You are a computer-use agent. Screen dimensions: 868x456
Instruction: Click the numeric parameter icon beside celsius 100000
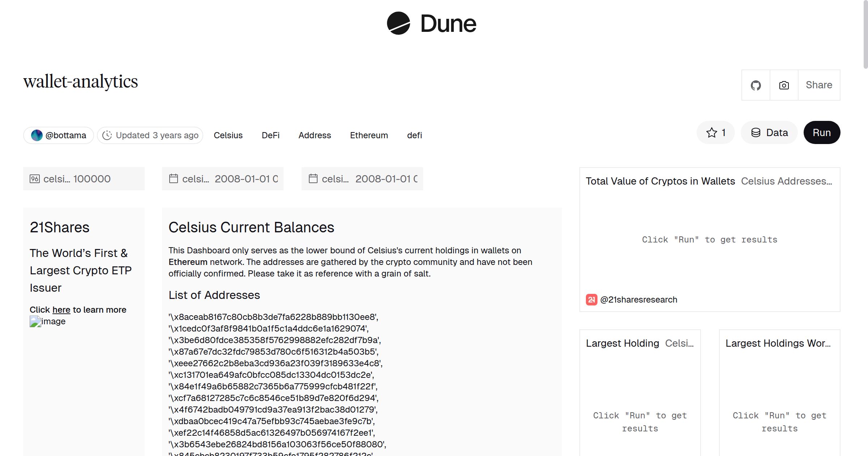[x=35, y=178]
